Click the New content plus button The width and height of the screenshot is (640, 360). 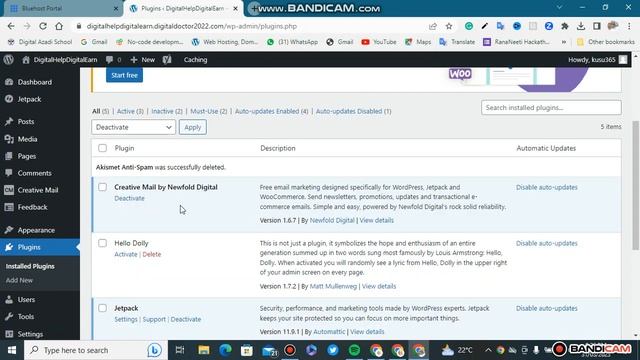pos(142,60)
